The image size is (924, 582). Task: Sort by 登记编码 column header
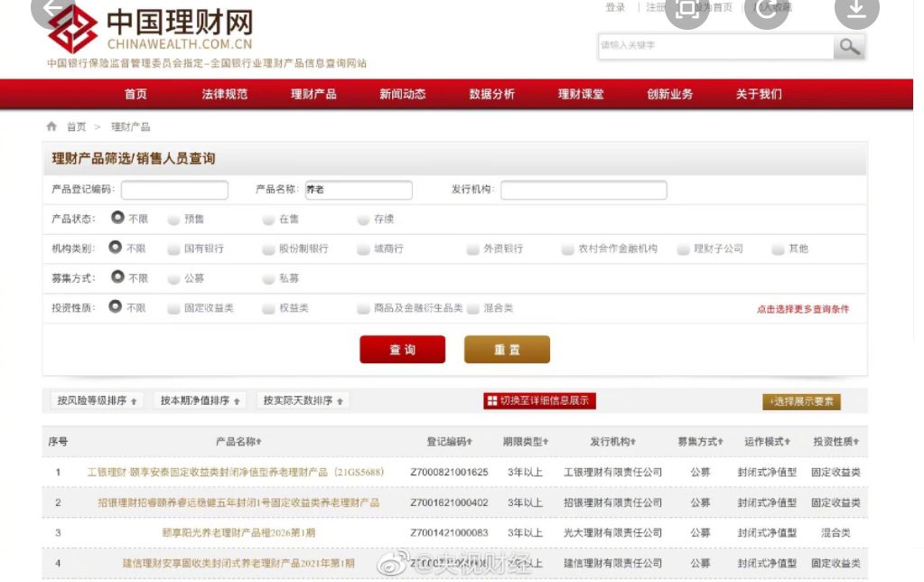coord(449,442)
